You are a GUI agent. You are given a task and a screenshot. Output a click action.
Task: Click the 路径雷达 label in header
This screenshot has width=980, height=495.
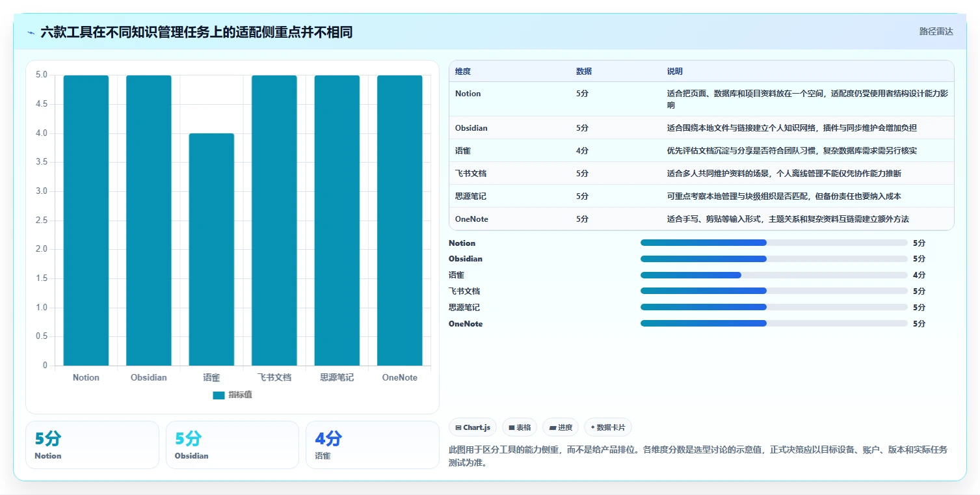(936, 31)
